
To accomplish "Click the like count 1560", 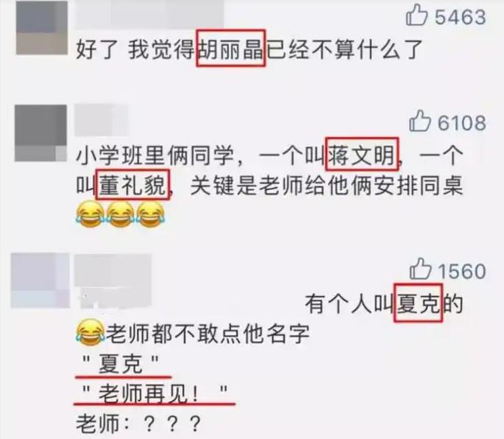I will (462, 271).
